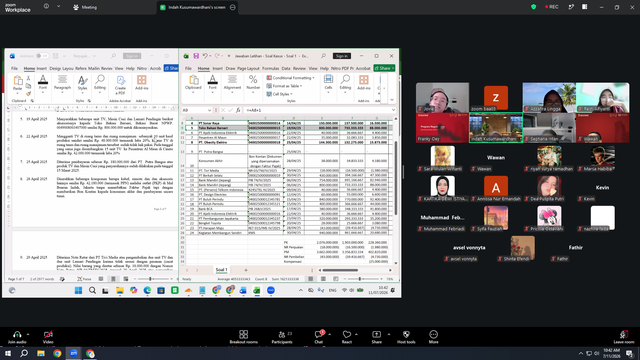This screenshot has height=360, width=640.
Task: Click the React heart icon
Action: [347, 334]
